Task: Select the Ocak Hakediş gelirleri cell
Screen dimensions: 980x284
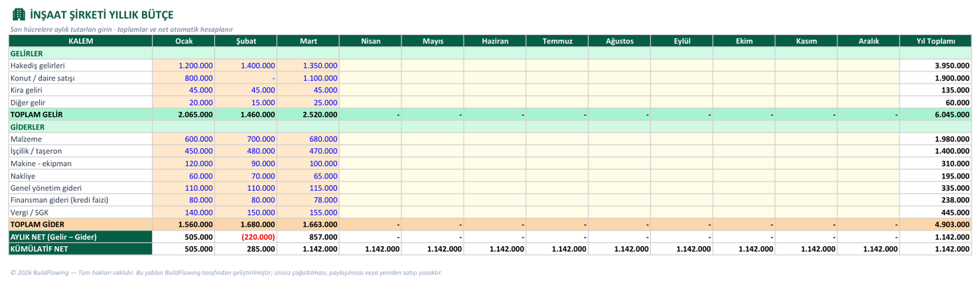Action: coord(183,65)
